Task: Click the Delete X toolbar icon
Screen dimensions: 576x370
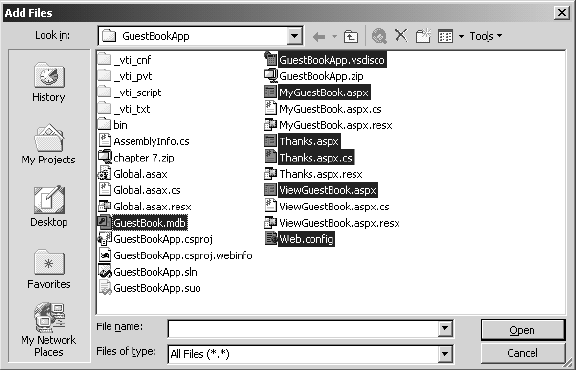Action: click(401, 36)
